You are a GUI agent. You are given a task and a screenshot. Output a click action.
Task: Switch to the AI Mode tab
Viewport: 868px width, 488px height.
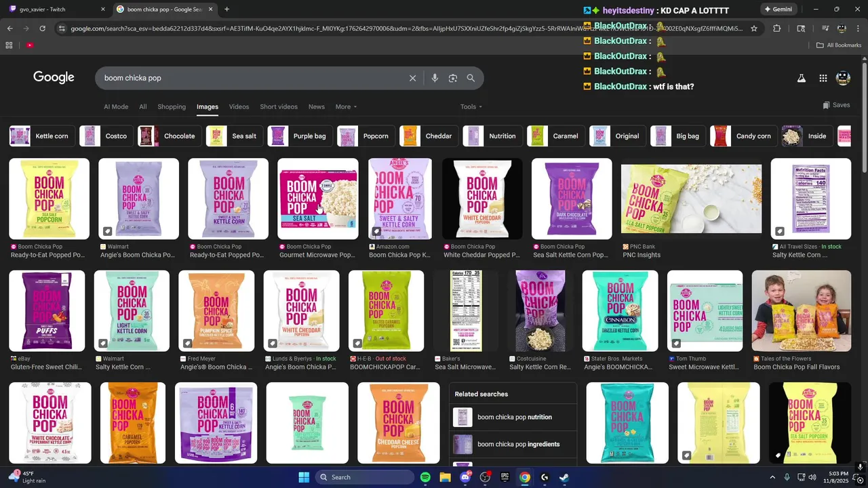pyautogui.click(x=116, y=106)
